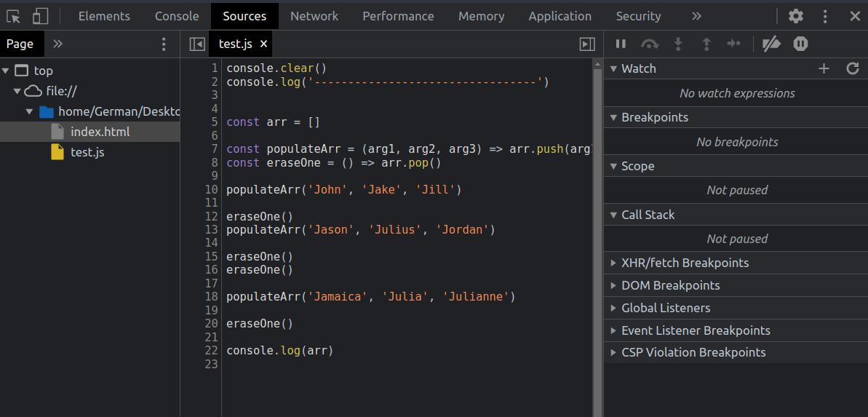Switch to the Console tab

[x=177, y=16]
